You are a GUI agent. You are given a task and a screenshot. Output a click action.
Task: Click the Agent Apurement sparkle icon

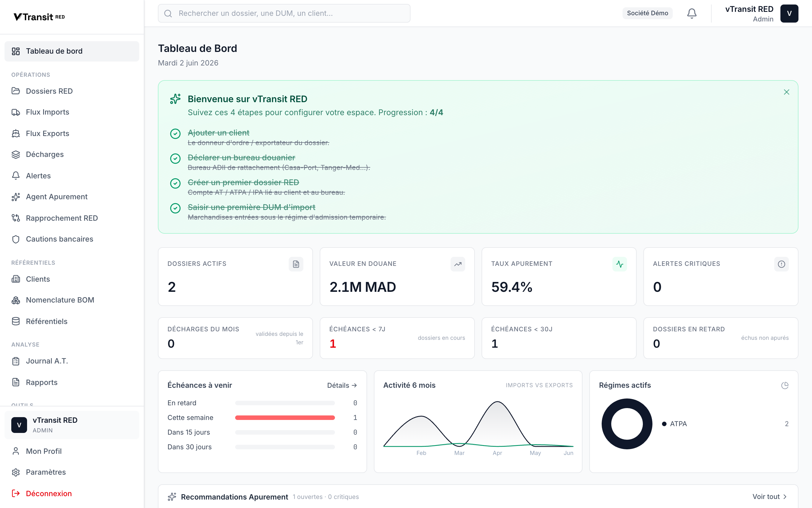(16, 197)
